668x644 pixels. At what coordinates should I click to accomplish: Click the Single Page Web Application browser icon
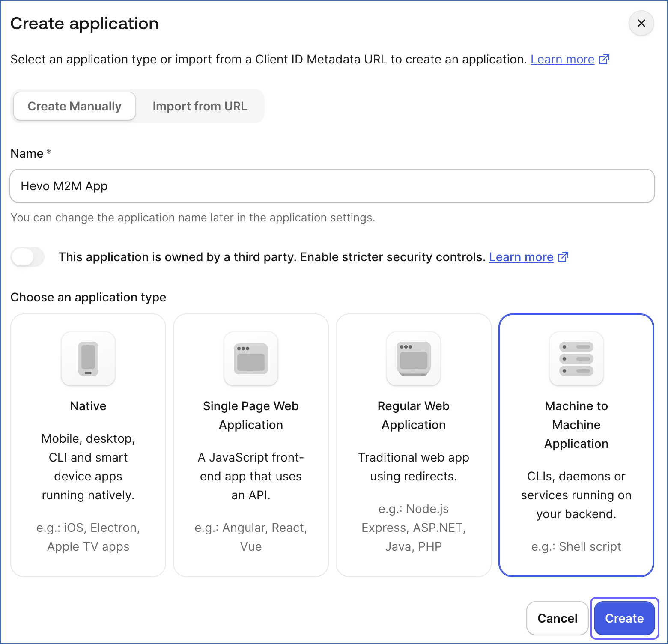pyautogui.click(x=251, y=359)
